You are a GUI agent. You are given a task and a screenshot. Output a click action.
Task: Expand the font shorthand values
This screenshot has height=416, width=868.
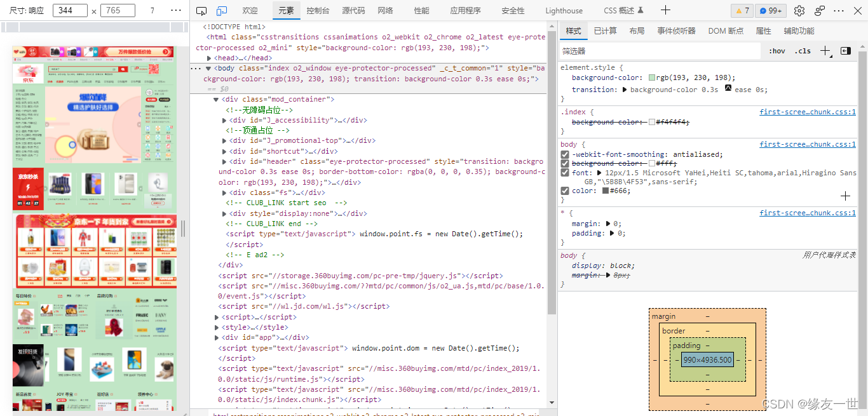coord(599,173)
